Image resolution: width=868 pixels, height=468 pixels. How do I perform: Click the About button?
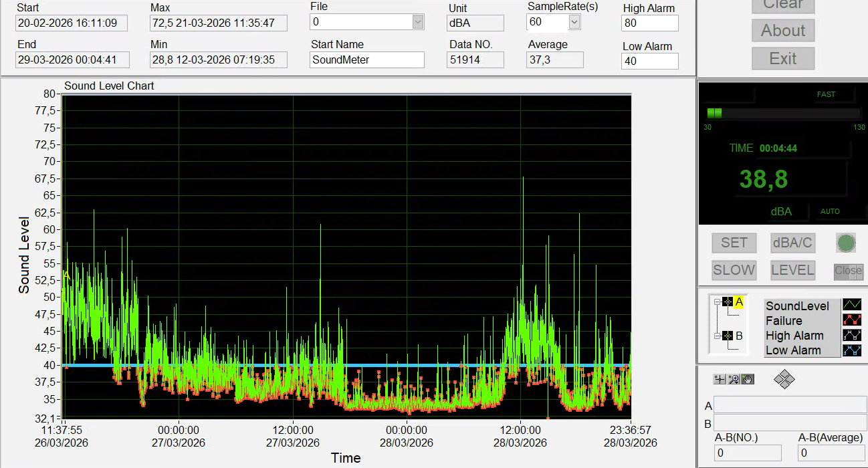point(783,30)
